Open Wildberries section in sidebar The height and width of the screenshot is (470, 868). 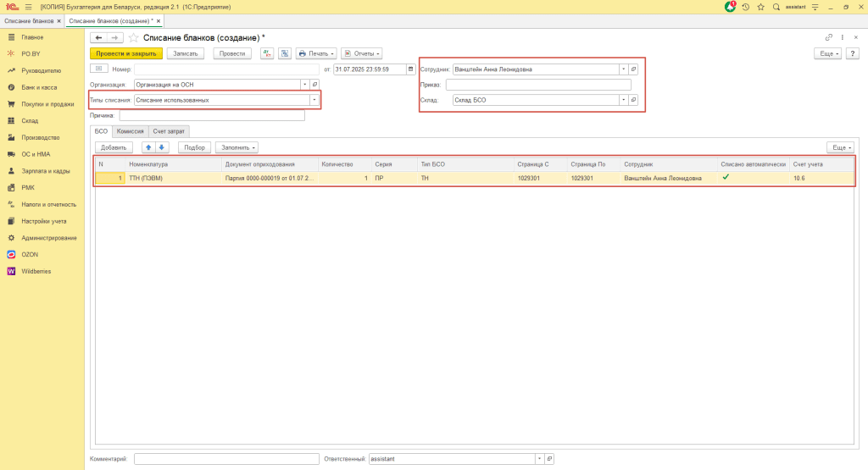[36, 272]
